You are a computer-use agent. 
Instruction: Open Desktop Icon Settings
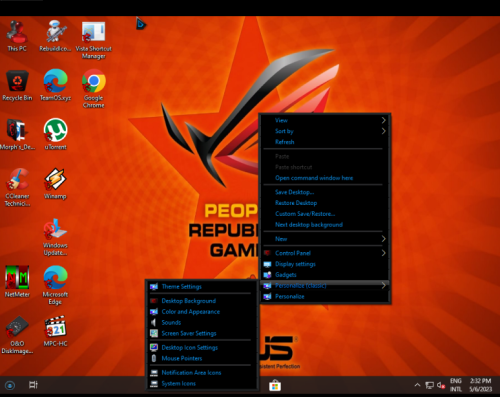click(x=202, y=347)
